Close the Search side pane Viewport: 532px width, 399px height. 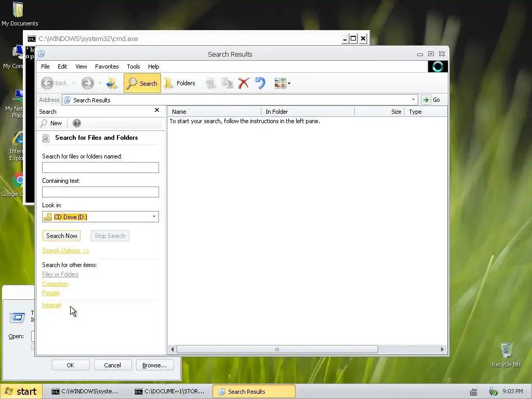click(157, 110)
